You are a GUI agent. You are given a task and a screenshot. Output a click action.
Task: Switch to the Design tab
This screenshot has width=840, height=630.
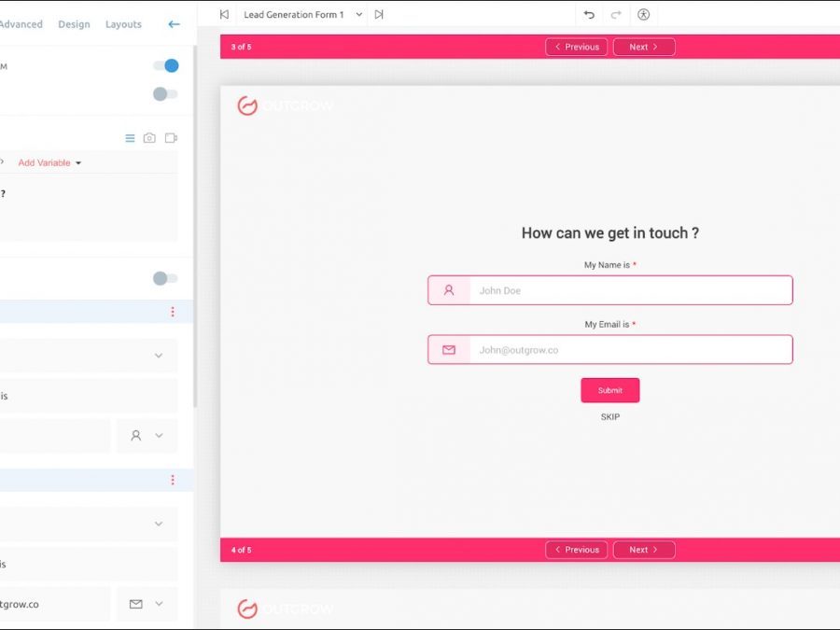[x=74, y=24]
